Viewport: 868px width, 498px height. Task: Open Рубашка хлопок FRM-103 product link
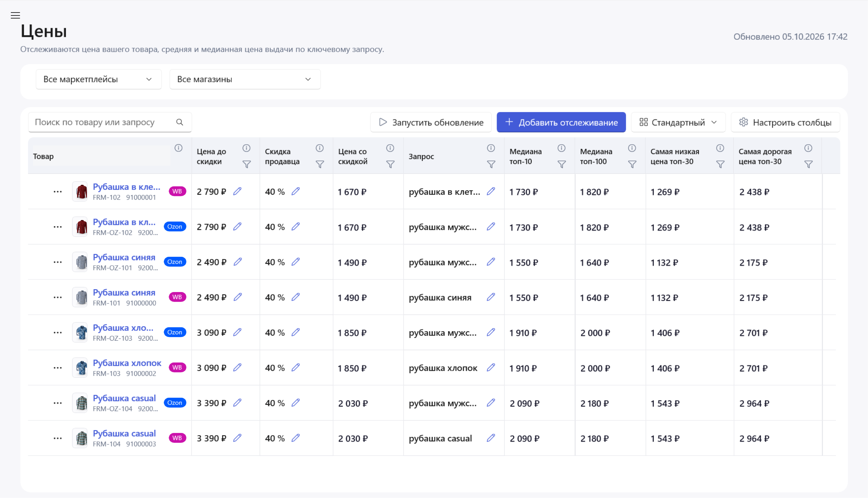(127, 363)
